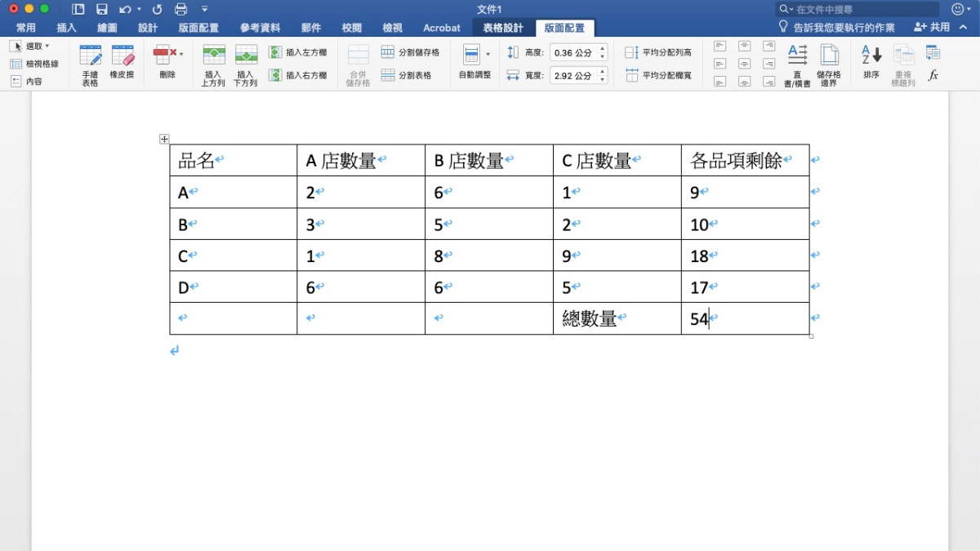The height and width of the screenshot is (551, 980).
Task: Set cell alignment to middle center
Action: pos(744,64)
